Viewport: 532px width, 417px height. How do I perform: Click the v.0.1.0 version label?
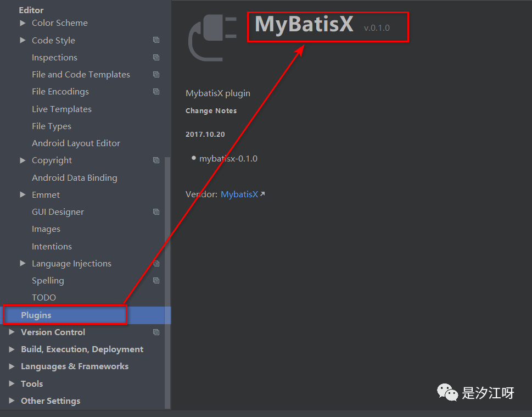coord(377,28)
